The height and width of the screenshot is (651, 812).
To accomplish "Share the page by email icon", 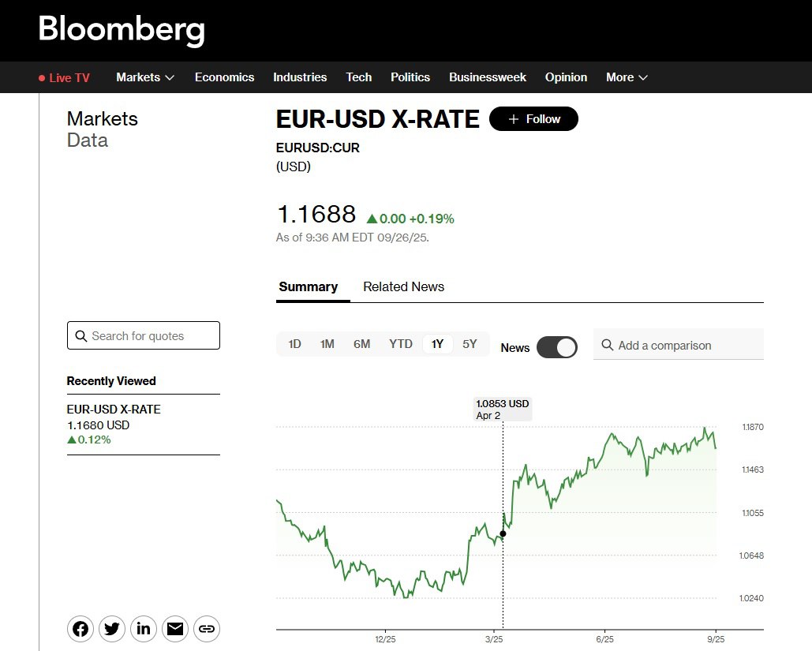I will (x=175, y=629).
